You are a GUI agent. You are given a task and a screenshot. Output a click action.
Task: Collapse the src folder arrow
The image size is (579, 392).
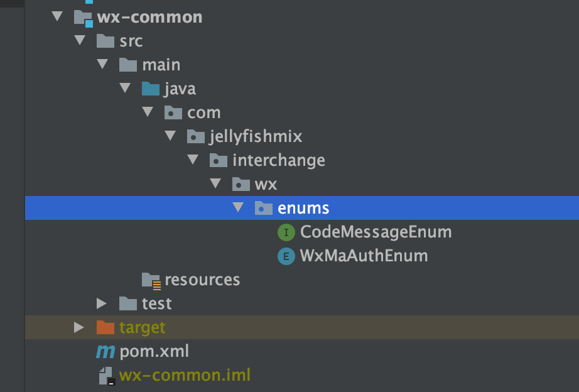coord(79,41)
